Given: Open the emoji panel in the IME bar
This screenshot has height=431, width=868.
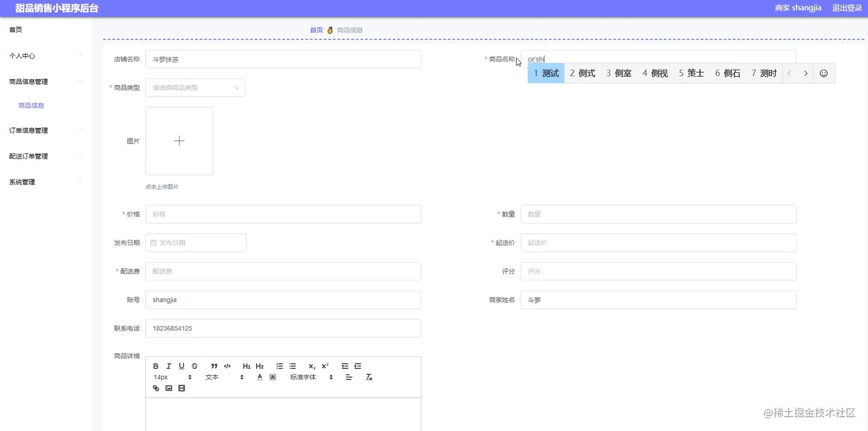Looking at the screenshot, I should (x=824, y=73).
